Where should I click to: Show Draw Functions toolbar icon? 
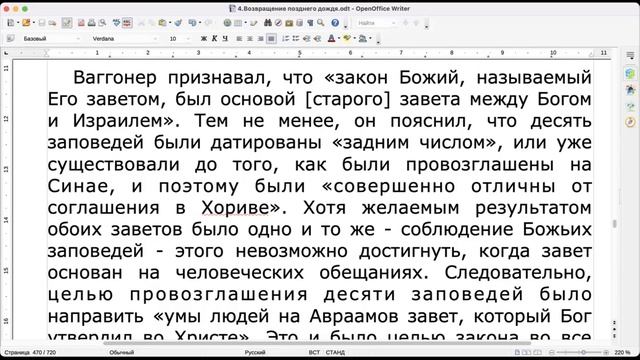coord(254,23)
